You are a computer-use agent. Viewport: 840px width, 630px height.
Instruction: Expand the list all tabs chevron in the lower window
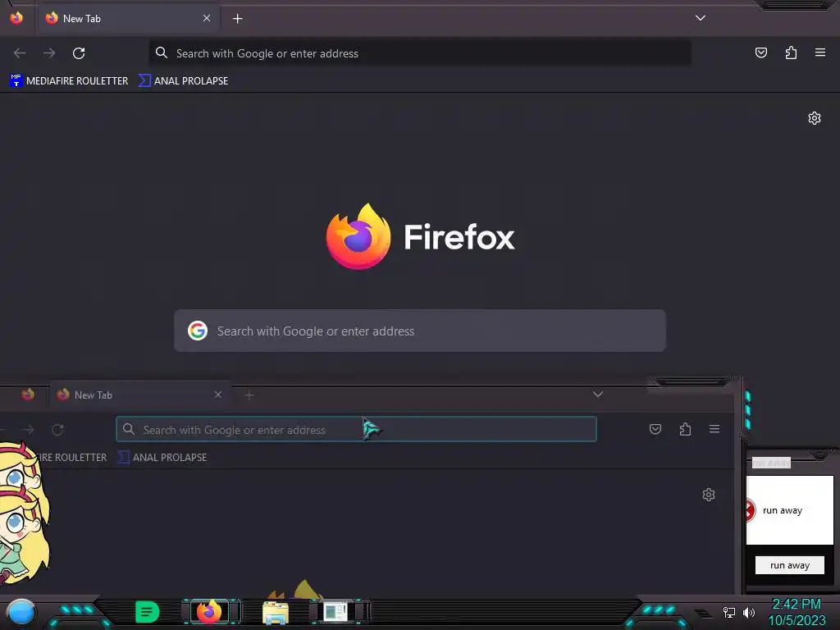point(598,395)
